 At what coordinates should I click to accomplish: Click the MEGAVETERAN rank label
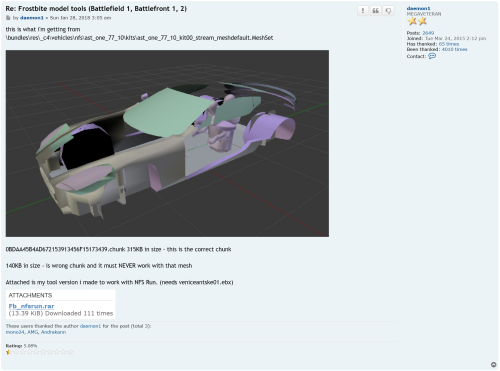click(424, 14)
